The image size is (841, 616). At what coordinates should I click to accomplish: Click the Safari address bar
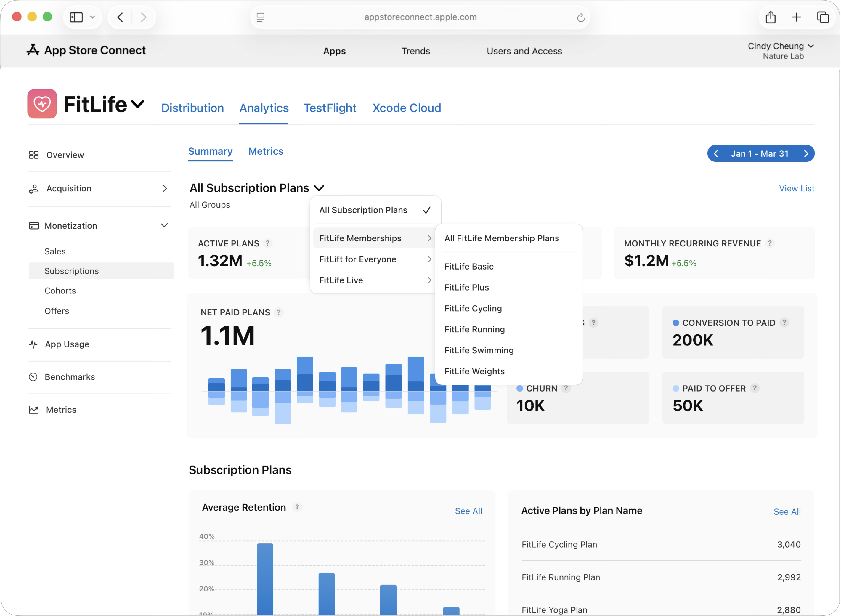(420, 17)
